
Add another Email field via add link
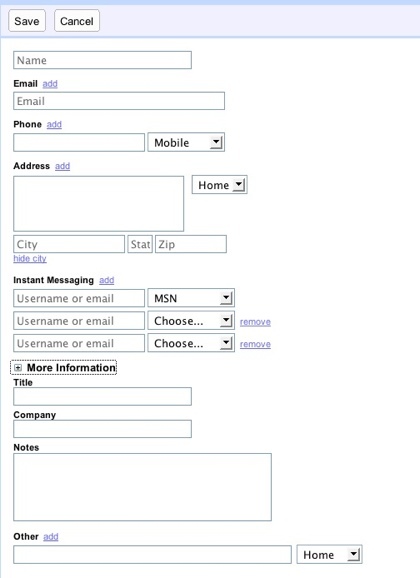50,84
